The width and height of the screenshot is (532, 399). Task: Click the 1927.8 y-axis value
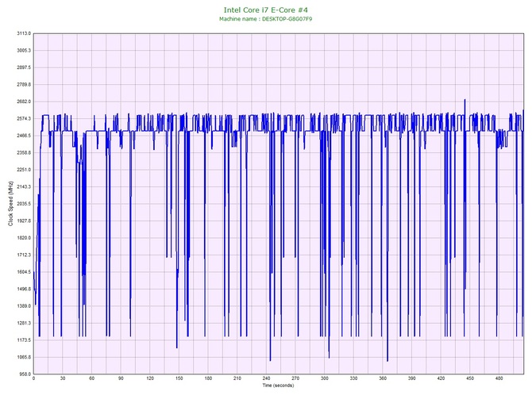pos(24,221)
